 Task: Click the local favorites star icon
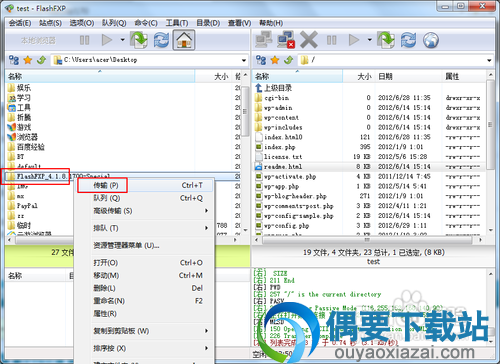[28, 60]
